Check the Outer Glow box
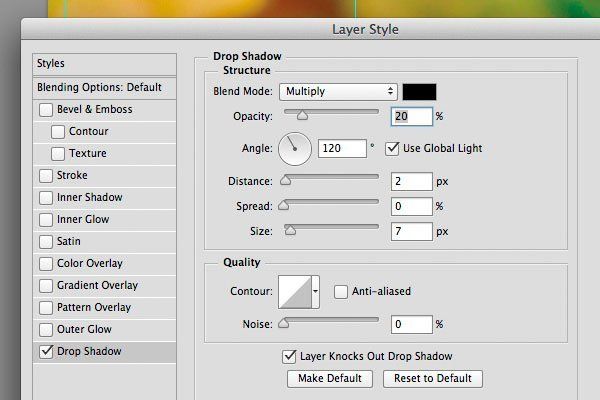 [46, 330]
